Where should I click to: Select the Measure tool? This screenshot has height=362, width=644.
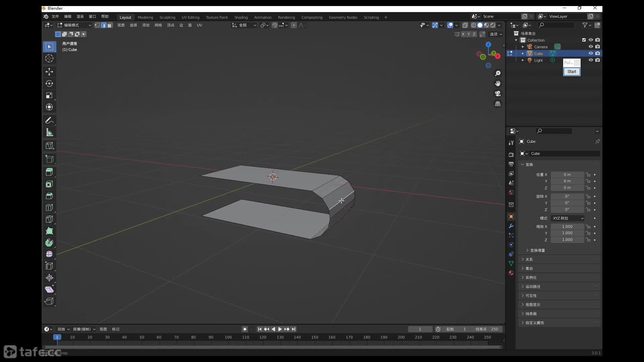click(49, 132)
